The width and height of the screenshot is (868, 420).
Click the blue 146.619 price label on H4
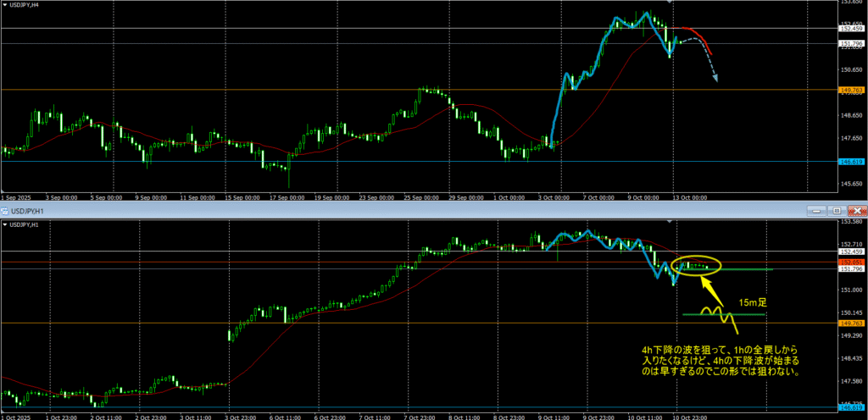point(851,161)
